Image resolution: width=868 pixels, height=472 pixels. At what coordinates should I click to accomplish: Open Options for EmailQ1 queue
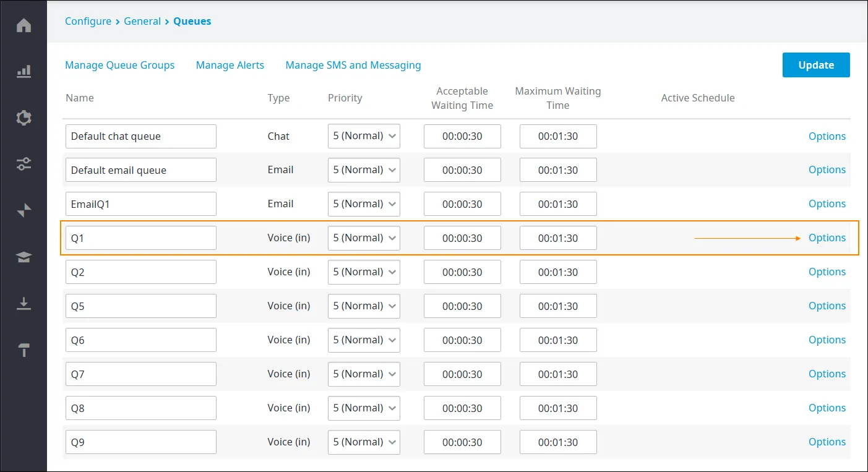[827, 204]
